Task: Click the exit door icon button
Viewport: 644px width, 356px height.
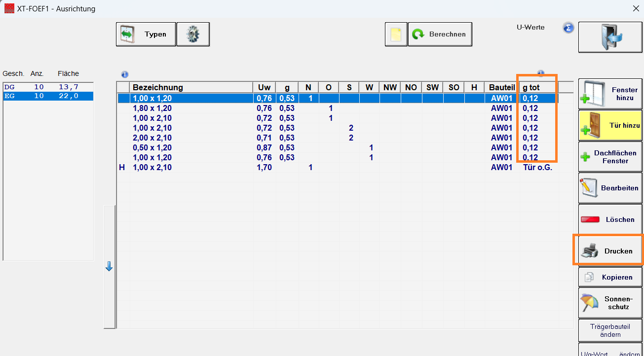Action: pos(610,37)
